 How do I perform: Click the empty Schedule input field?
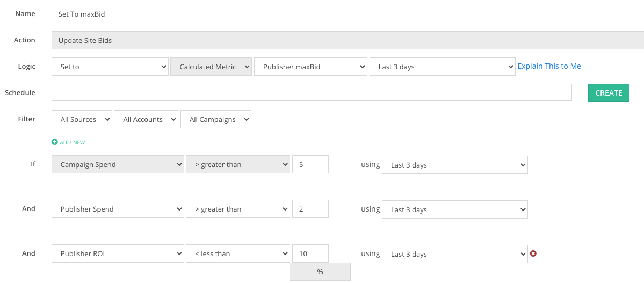(x=312, y=92)
